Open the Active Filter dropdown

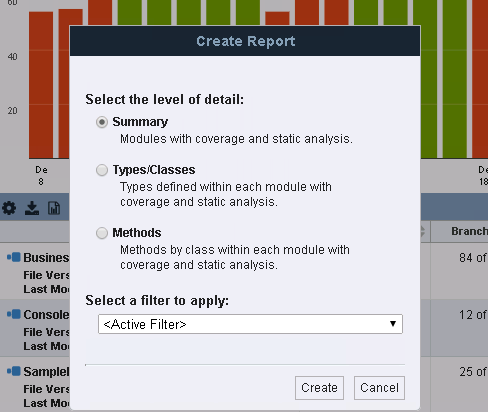pos(250,324)
